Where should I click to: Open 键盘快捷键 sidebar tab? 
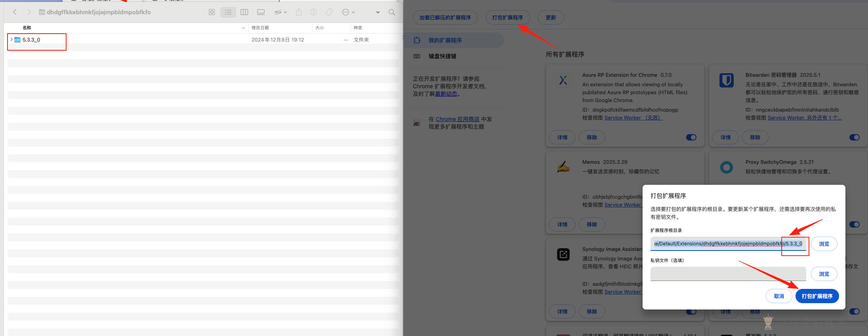[454, 56]
